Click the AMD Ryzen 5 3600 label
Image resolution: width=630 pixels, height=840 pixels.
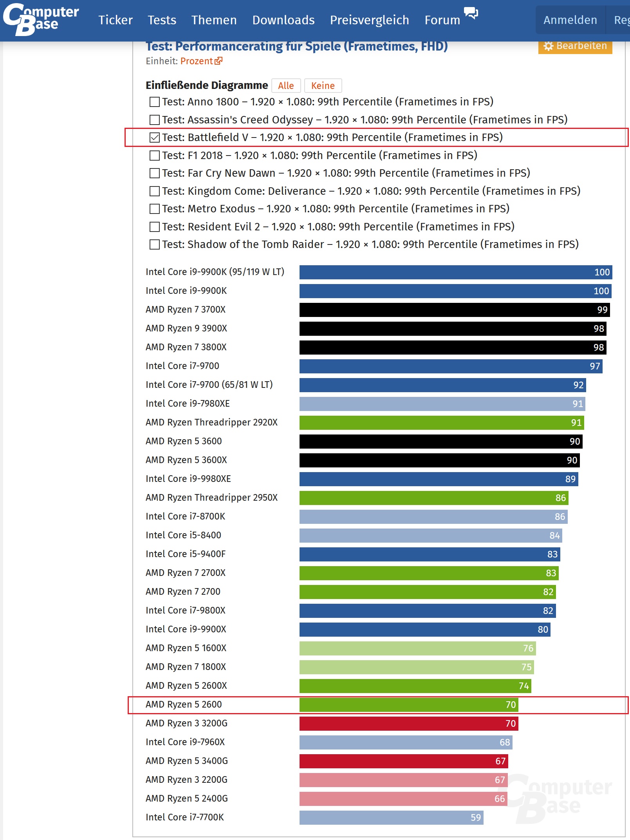click(x=184, y=441)
